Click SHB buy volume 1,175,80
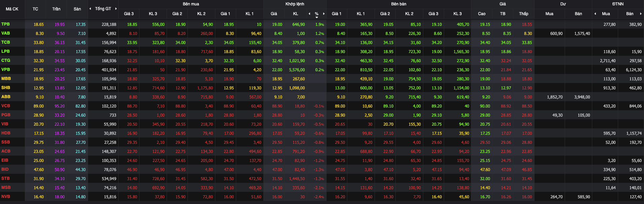 tap(205, 88)
